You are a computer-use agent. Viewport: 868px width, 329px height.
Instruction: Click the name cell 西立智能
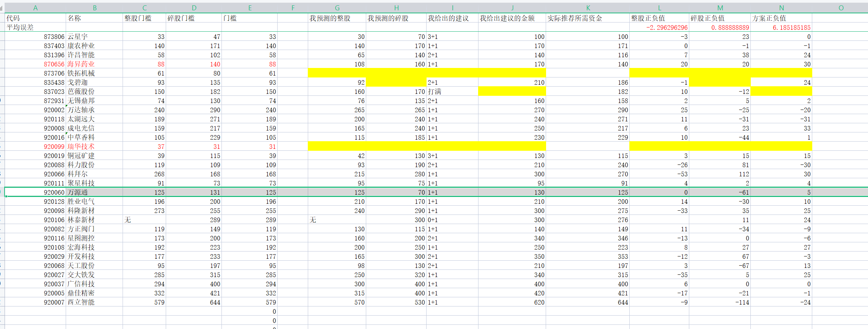click(x=94, y=302)
